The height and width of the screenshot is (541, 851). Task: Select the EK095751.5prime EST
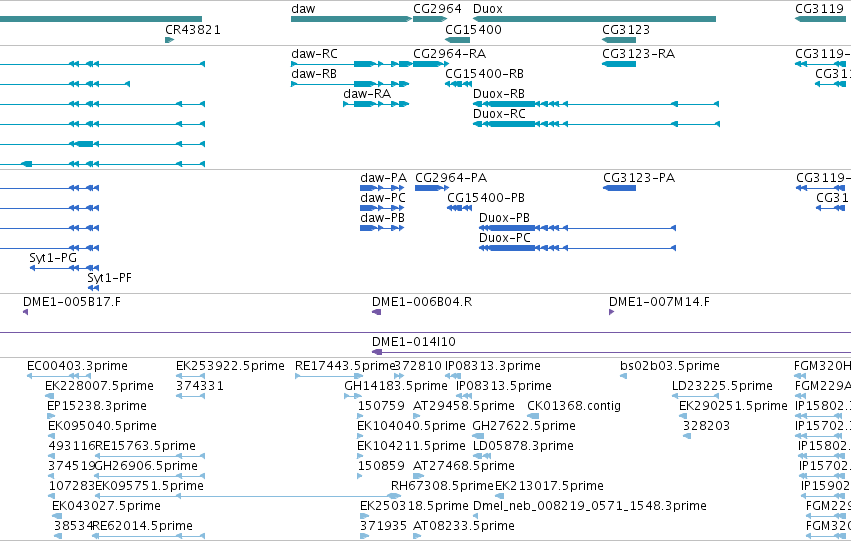248,496
